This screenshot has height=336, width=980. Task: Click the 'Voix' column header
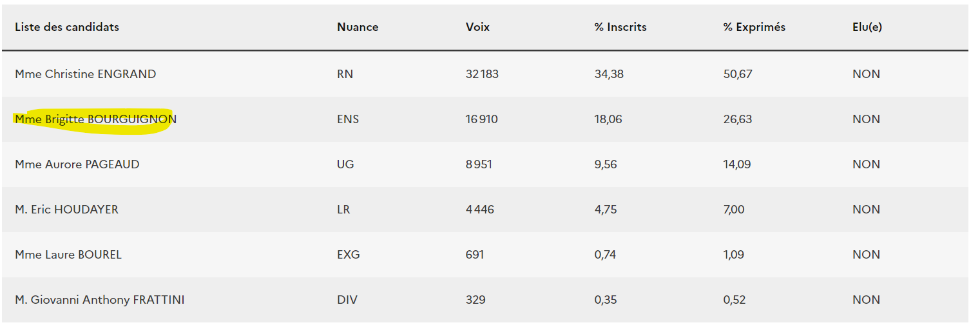(x=477, y=27)
